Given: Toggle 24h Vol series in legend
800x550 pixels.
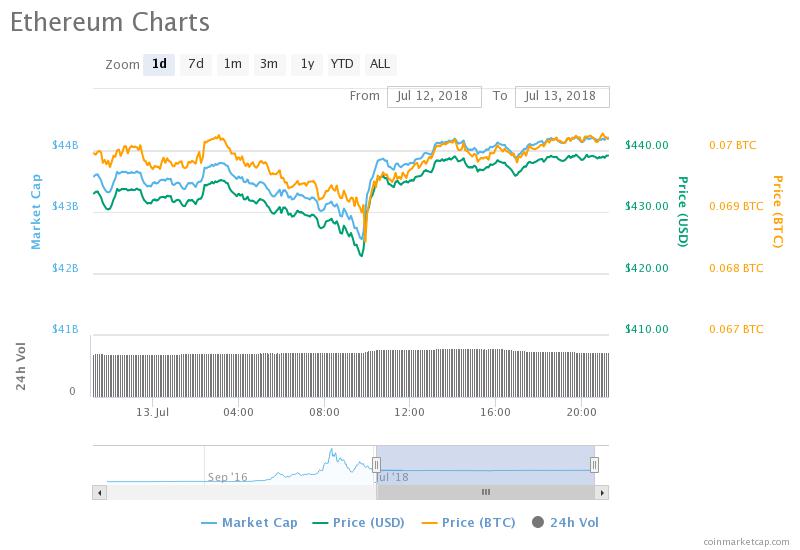Looking at the screenshot, I should tap(565, 522).
